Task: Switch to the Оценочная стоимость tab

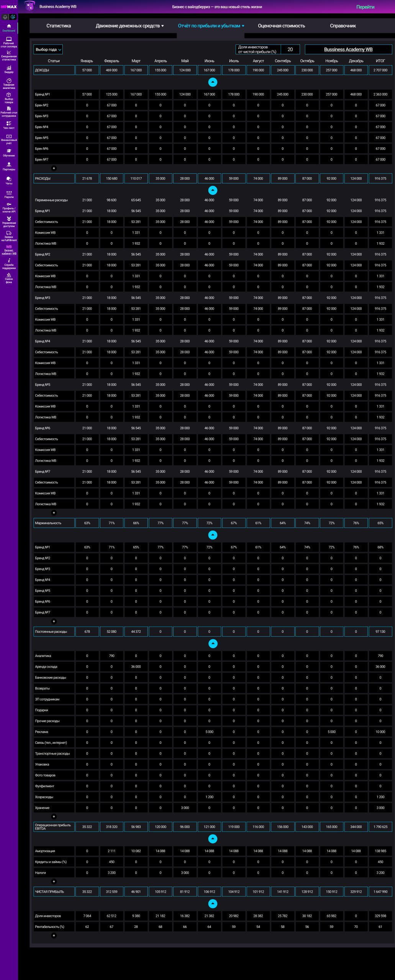Action: (x=281, y=26)
